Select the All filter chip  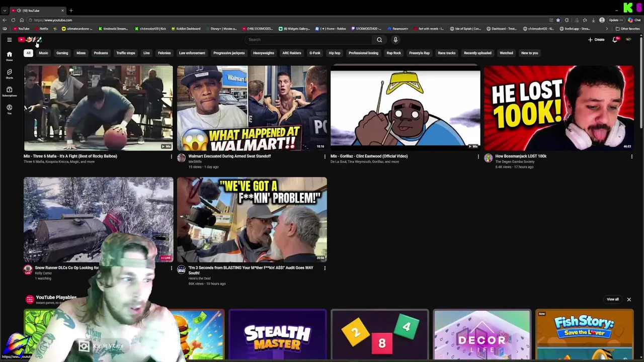28,53
